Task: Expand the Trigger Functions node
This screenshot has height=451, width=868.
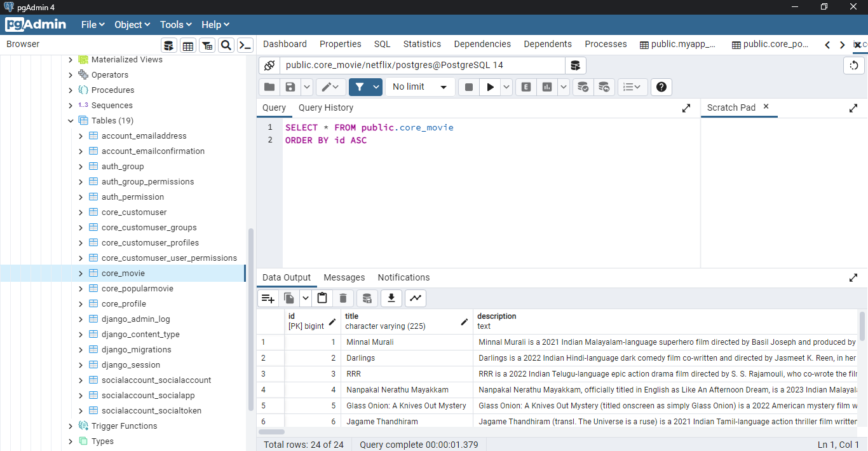Action: point(71,426)
